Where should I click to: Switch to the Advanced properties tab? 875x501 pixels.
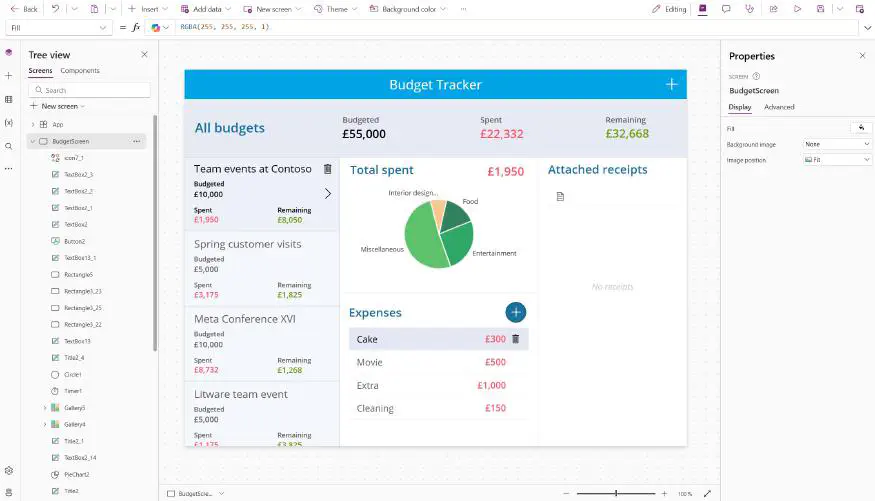click(779, 107)
